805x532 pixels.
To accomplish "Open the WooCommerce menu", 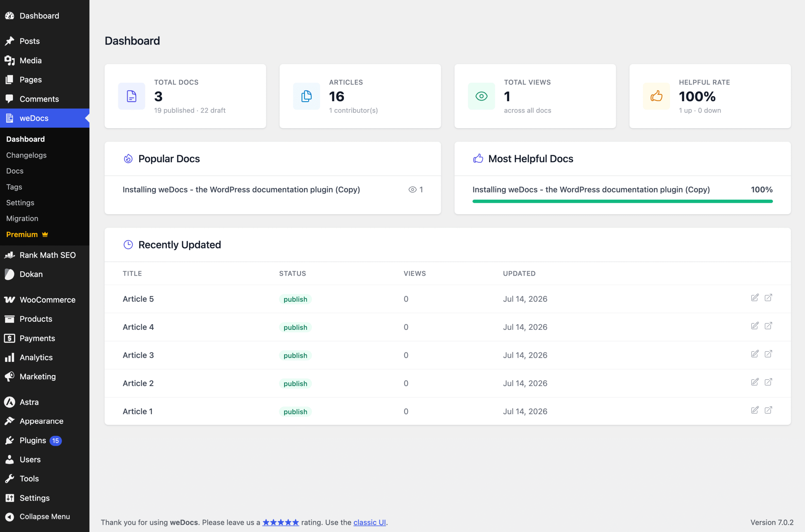I will (x=45, y=300).
